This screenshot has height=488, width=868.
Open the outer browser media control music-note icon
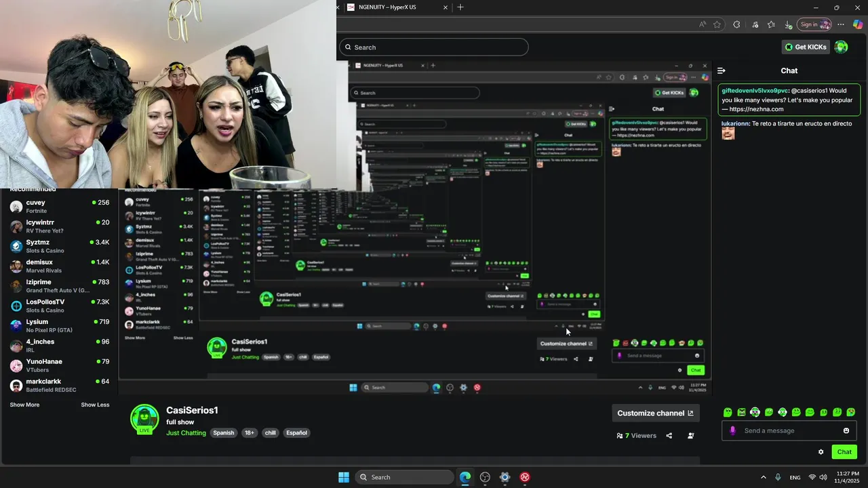[755, 24]
